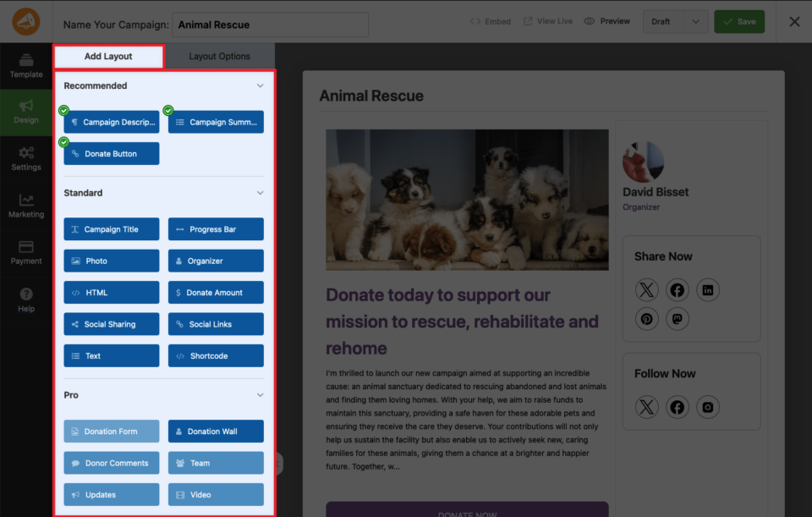The width and height of the screenshot is (812, 517).
Task: Add the Donation Wall block
Action: tap(216, 432)
